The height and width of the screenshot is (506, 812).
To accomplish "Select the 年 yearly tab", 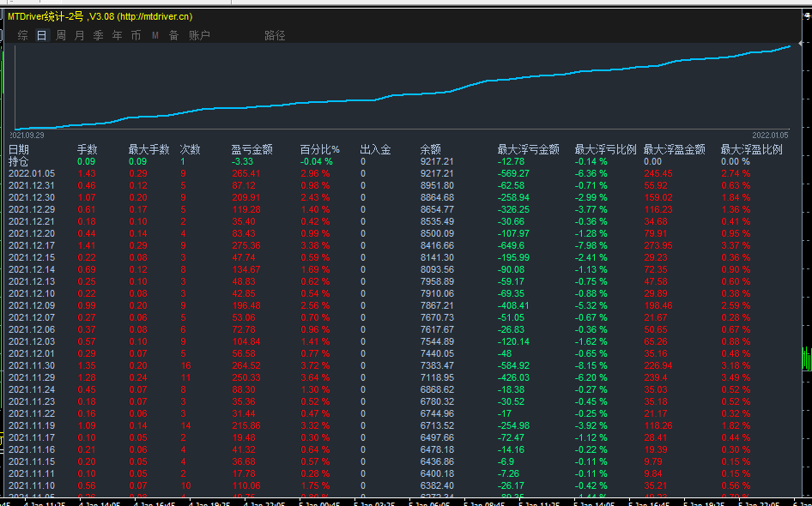I will point(118,35).
